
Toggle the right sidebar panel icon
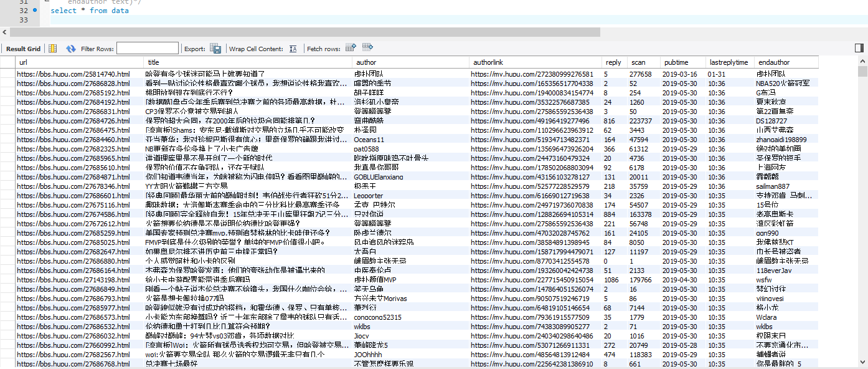tap(859, 47)
